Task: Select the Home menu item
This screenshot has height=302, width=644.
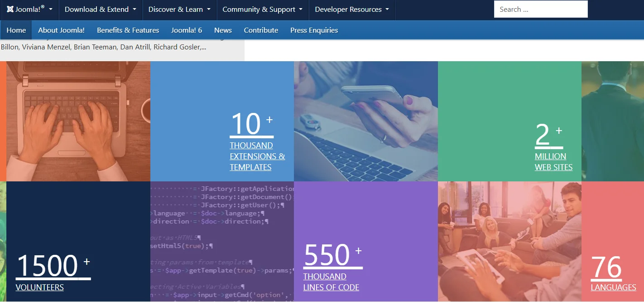Action: click(16, 30)
